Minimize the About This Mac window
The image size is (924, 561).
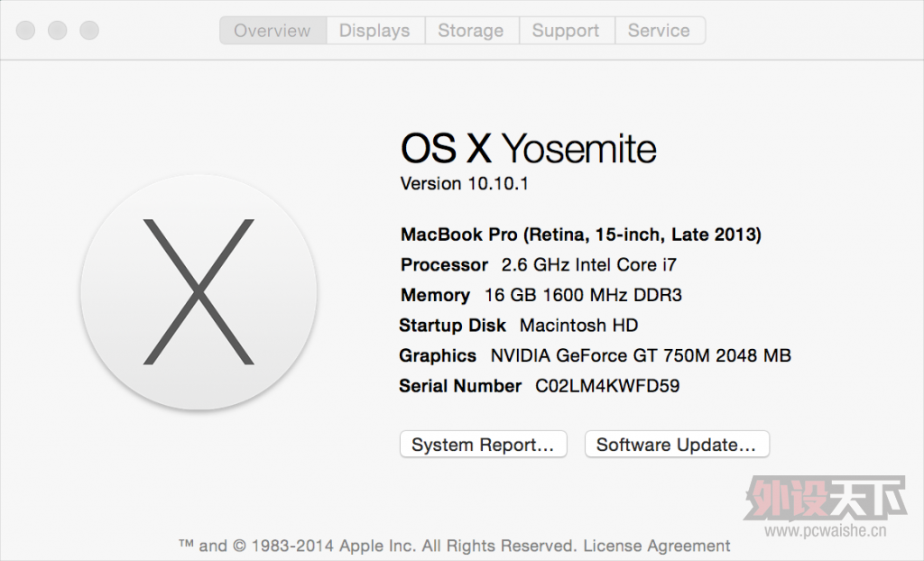click(x=57, y=30)
